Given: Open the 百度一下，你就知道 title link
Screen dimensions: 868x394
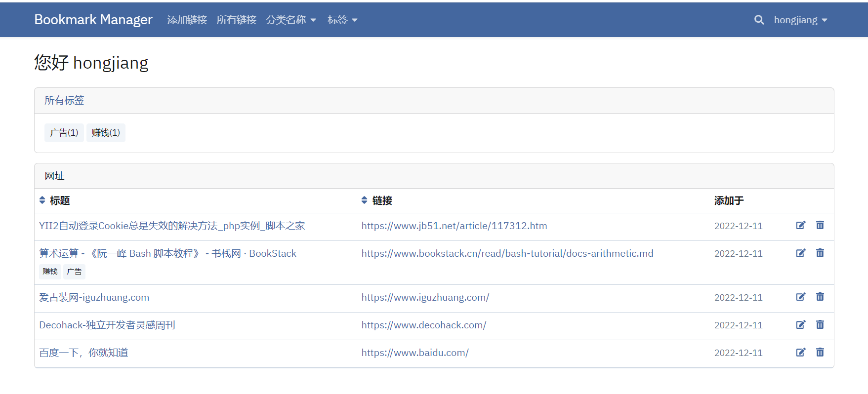Looking at the screenshot, I should tap(83, 353).
